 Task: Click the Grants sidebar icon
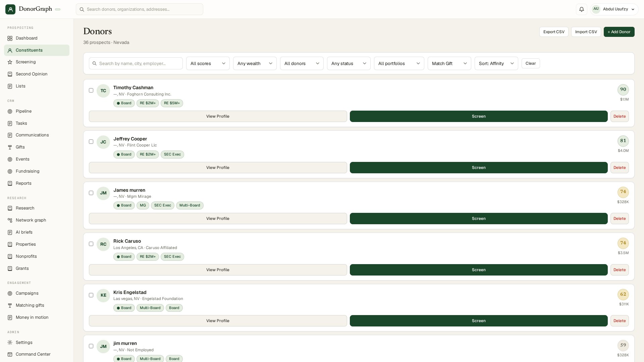pos(10,268)
